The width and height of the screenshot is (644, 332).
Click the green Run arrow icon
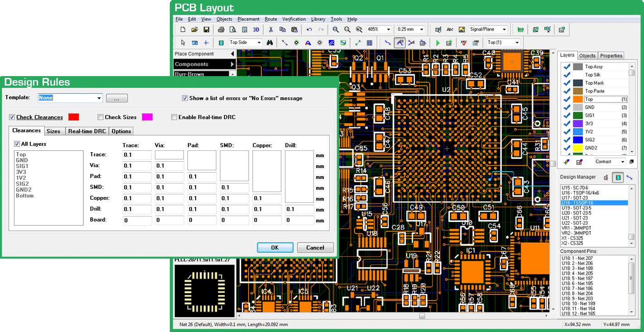pyautogui.click(x=437, y=43)
